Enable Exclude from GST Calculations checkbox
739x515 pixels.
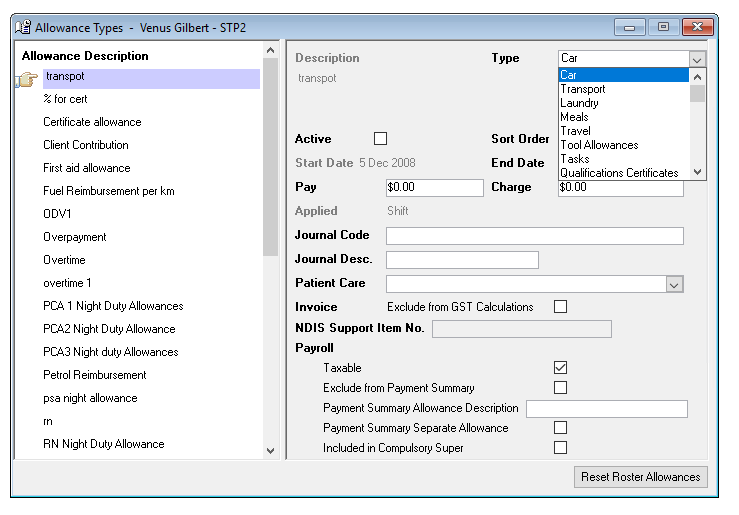pos(560,307)
